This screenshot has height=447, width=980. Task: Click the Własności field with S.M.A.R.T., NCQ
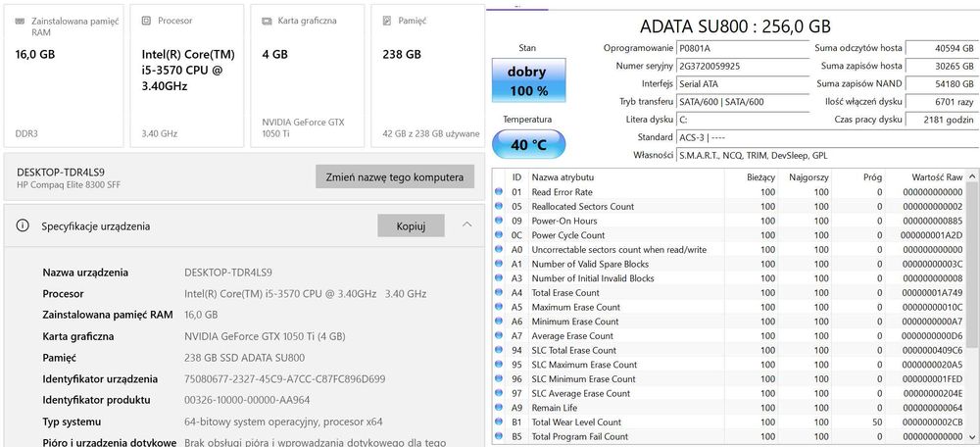pos(827,155)
